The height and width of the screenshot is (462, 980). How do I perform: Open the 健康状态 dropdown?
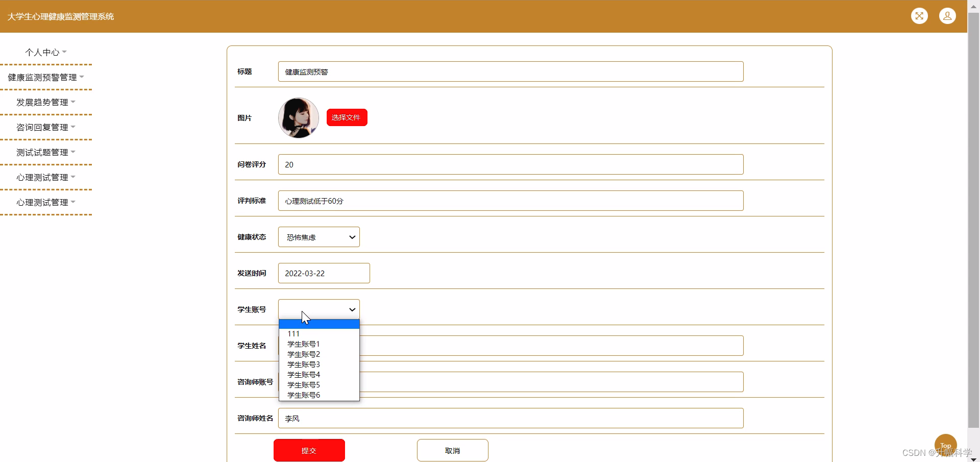[318, 237]
